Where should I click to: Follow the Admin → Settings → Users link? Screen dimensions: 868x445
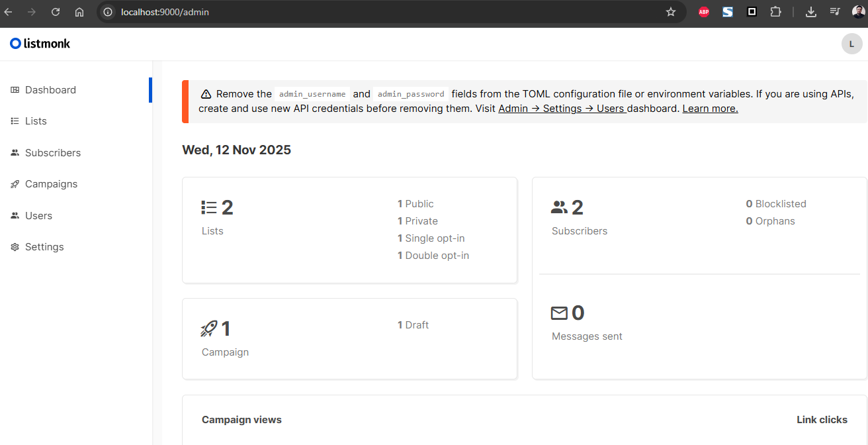pyautogui.click(x=561, y=109)
